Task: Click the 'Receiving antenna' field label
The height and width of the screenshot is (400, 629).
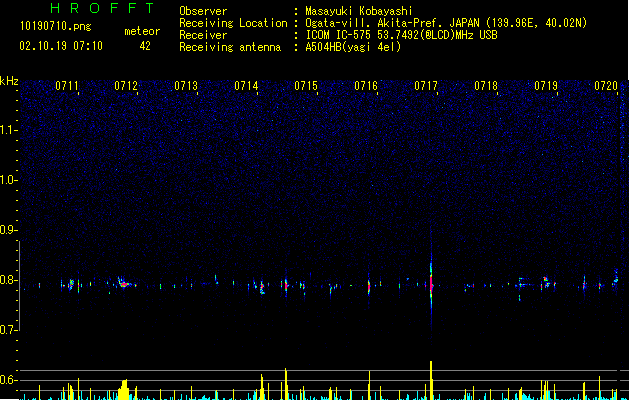Action: pyautogui.click(x=230, y=47)
